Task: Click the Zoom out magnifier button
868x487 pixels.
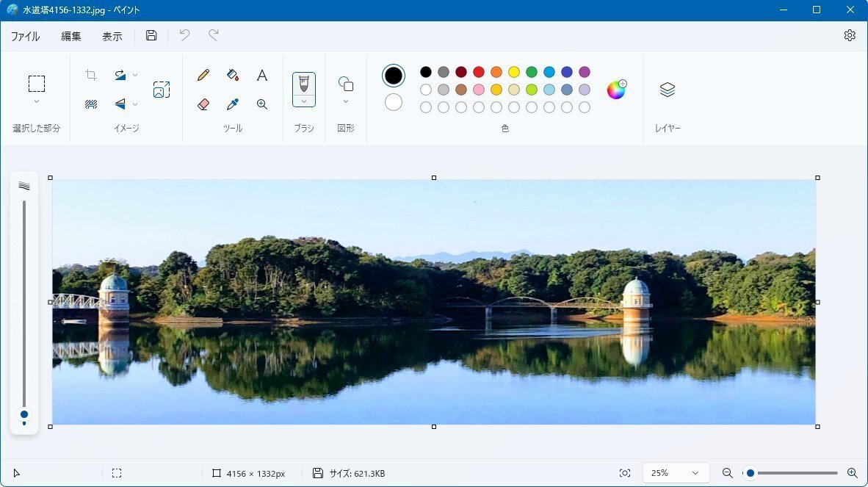Action: coord(728,473)
